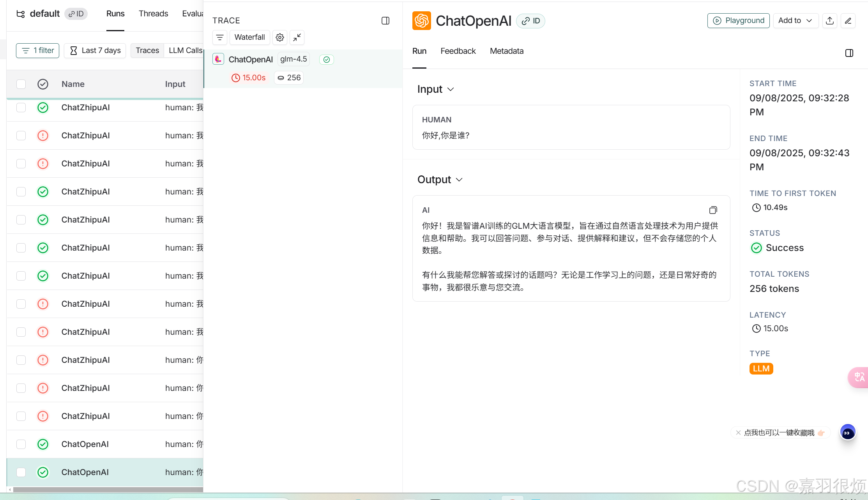Check the first ChatZhipuAI row checkbox
Viewport: 868px width, 500px height.
tap(21, 108)
